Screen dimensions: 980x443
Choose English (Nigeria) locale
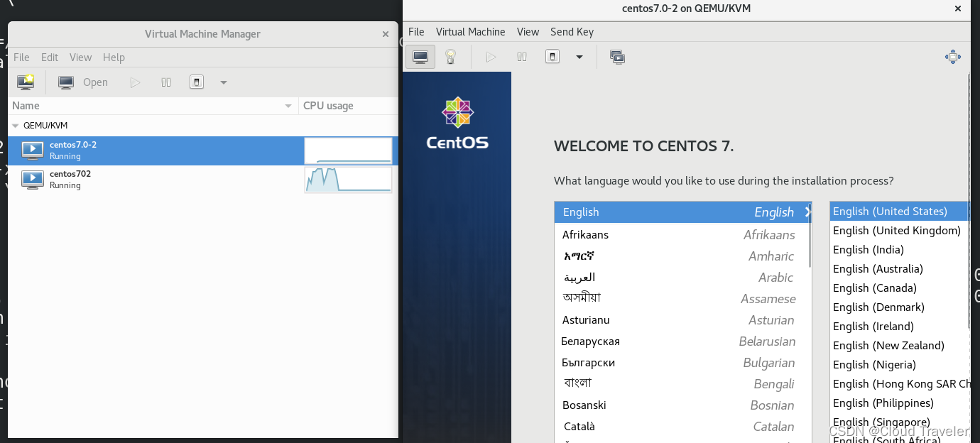[900, 365]
